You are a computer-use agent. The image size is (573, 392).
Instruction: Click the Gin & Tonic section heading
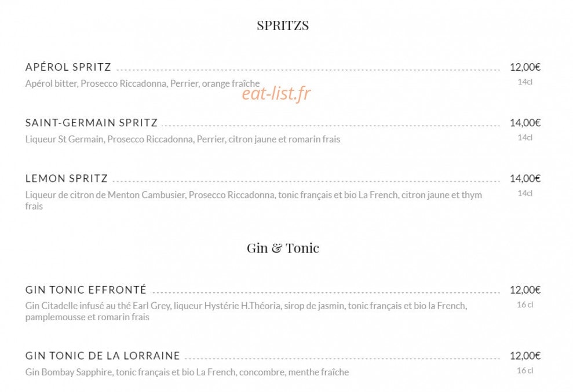283,248
